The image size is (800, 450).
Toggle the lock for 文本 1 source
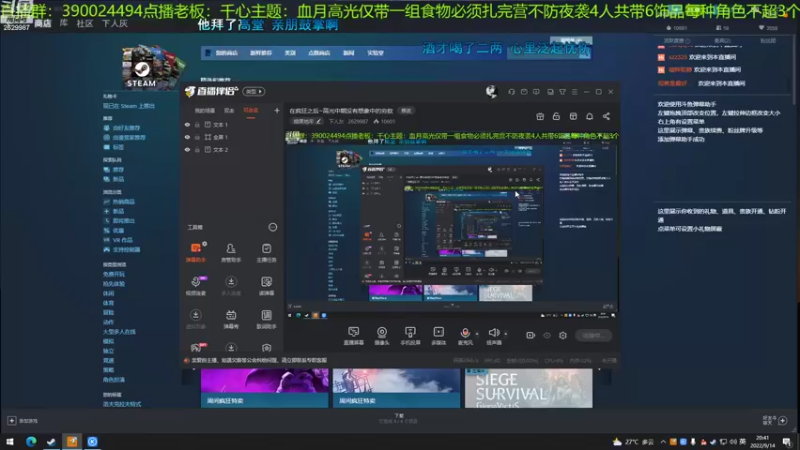197,124
